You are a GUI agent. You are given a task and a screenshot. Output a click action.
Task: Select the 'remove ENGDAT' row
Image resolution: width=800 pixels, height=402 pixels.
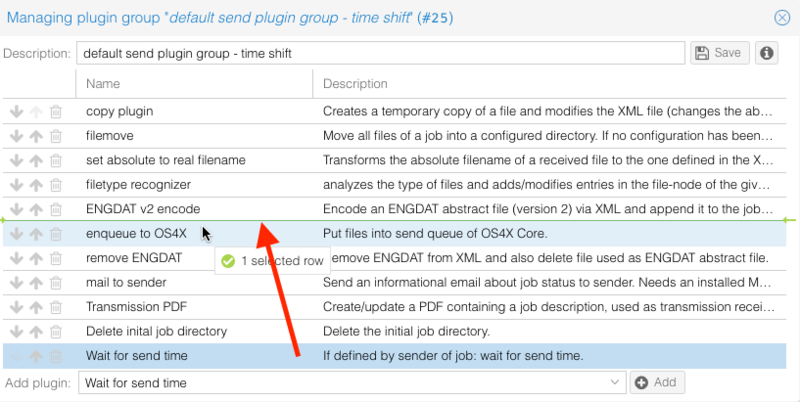click(133, 258)
